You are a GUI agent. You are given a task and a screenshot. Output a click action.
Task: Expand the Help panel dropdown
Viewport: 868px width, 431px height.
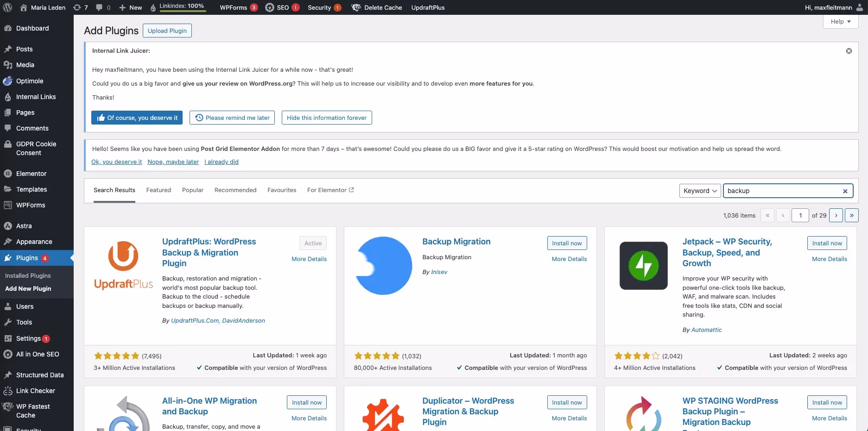(x=841, y=22)
